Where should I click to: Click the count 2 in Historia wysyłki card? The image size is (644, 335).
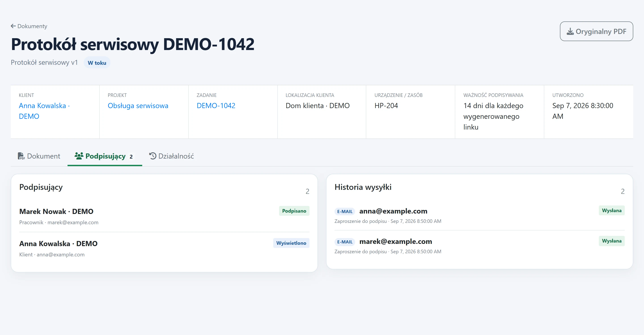pos(623,191)
